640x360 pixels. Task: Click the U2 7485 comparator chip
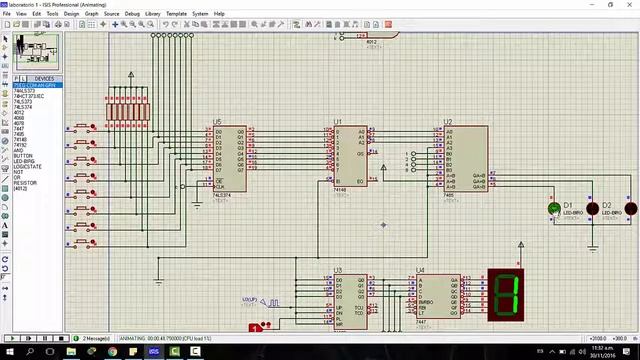(x=466, y=159)
